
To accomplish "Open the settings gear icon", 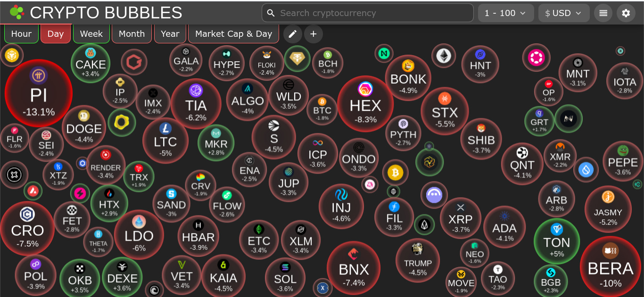I will [626, 13].
